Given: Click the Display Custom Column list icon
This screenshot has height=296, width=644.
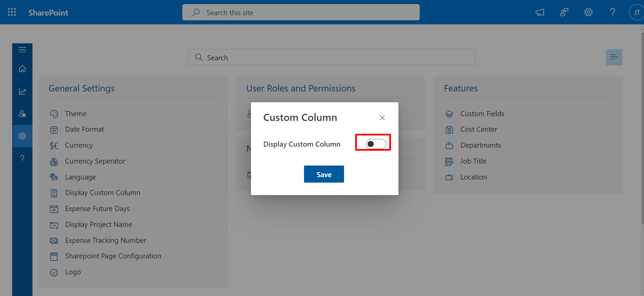Looking at the screenshot, I should 54,193.
